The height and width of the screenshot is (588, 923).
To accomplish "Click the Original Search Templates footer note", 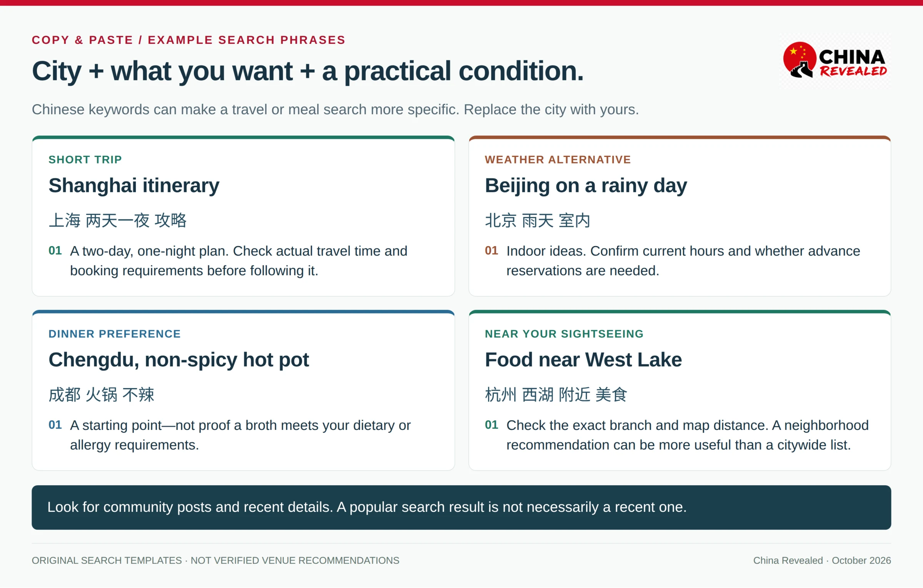I will [x=215, y=561].
